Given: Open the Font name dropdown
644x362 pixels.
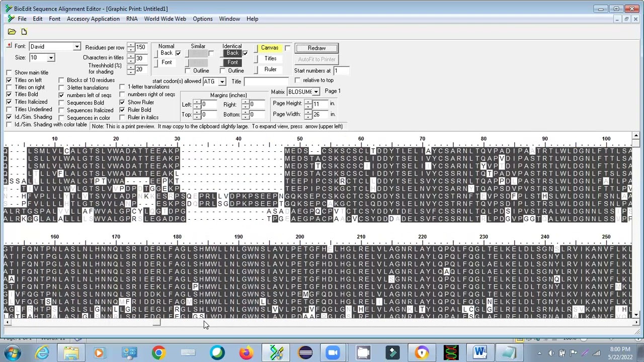Looking at the screenshot, I should coord(76,47).
